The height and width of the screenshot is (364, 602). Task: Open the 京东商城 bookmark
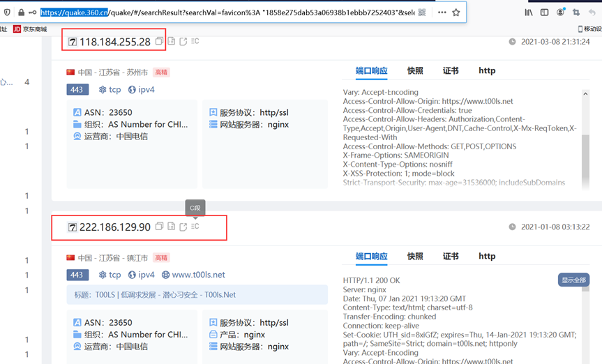pos(30,29)
